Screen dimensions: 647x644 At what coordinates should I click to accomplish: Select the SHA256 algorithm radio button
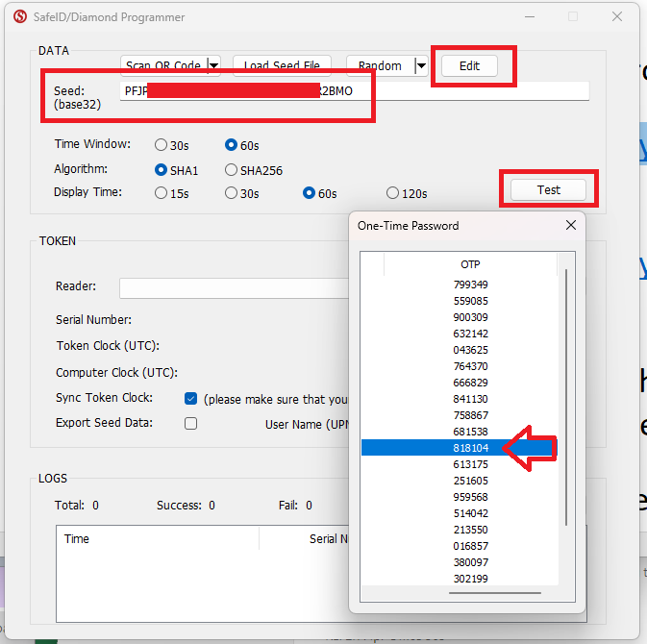pyautogui.click(x=231, y=169)
